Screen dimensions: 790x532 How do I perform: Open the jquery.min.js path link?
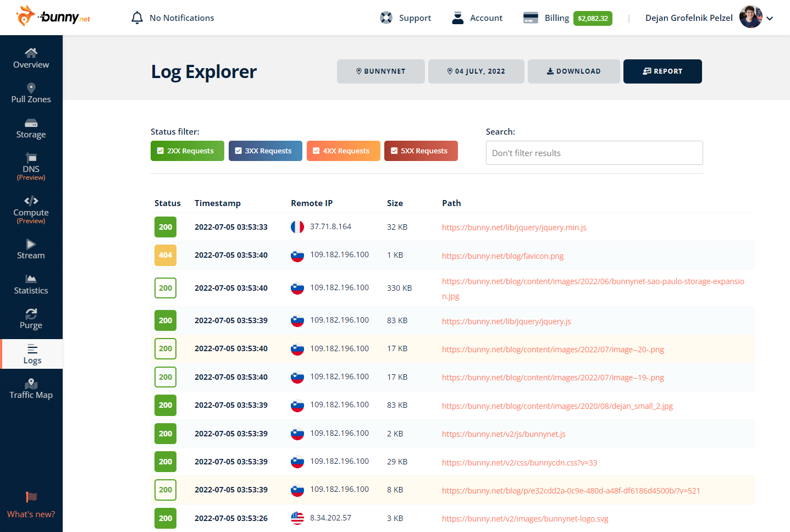pos(514,228)
